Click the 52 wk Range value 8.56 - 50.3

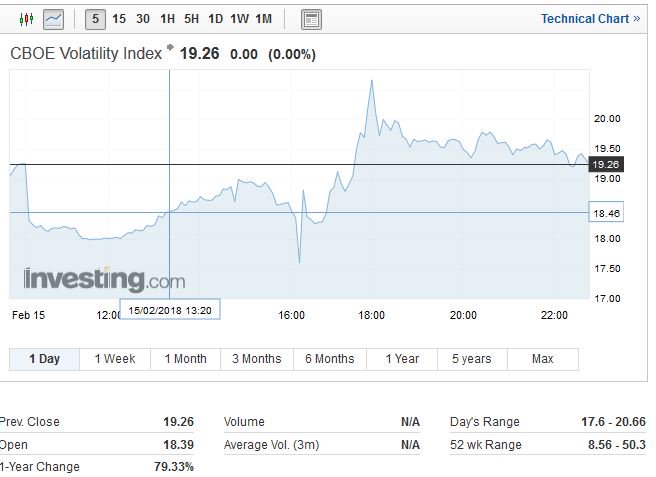617,444
